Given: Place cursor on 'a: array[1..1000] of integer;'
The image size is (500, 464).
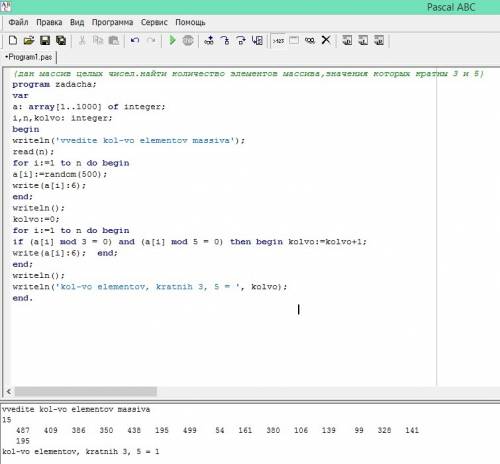Looking at the screenshot, I should pyautogui.click(x=89, y=107).
